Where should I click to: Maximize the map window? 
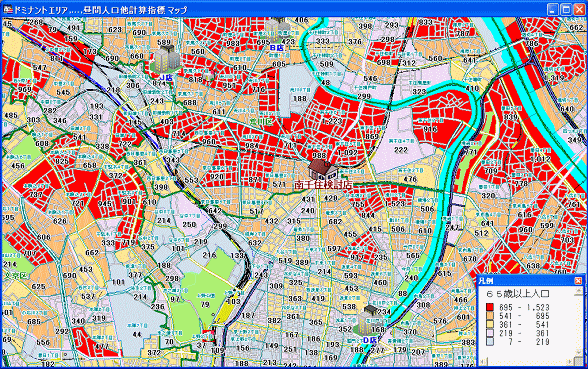tap(566, 9)
